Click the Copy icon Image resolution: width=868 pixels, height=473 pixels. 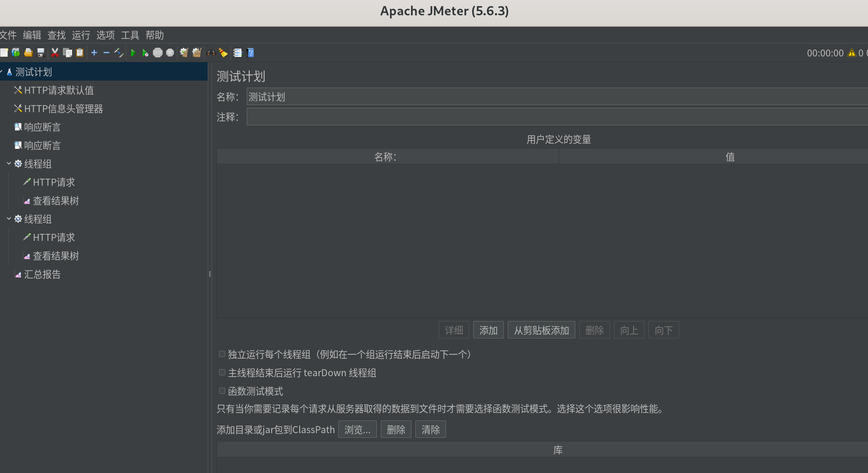[x=67, y=53]
